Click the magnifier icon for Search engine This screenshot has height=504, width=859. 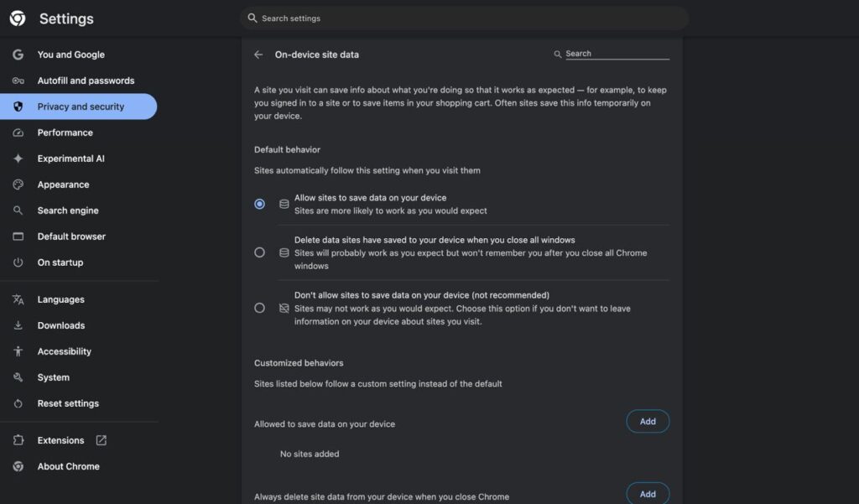click(18, 210)
